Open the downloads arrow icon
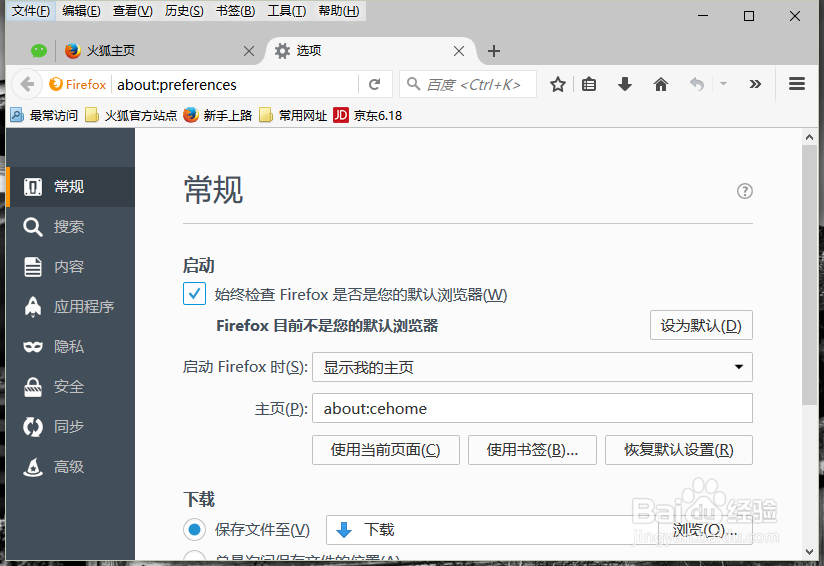Screen dimensions: 824x566 coord(625,84)
